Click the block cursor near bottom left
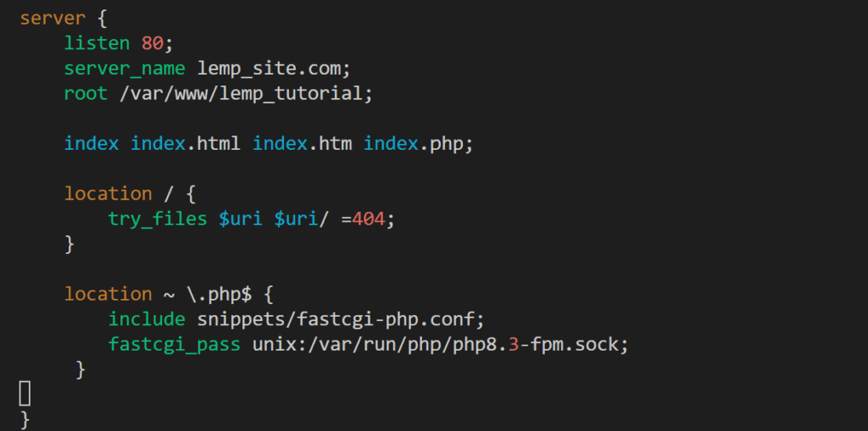 point(25,394)
